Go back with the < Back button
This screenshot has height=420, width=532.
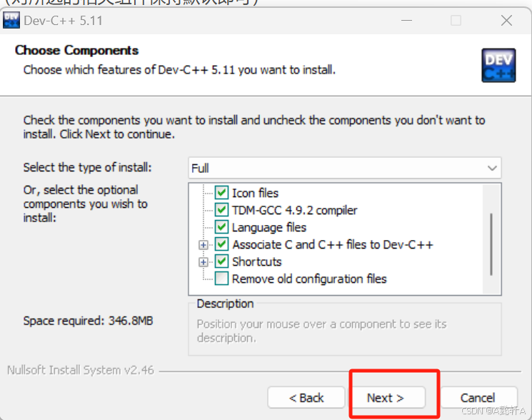click(x=306, y=398)
